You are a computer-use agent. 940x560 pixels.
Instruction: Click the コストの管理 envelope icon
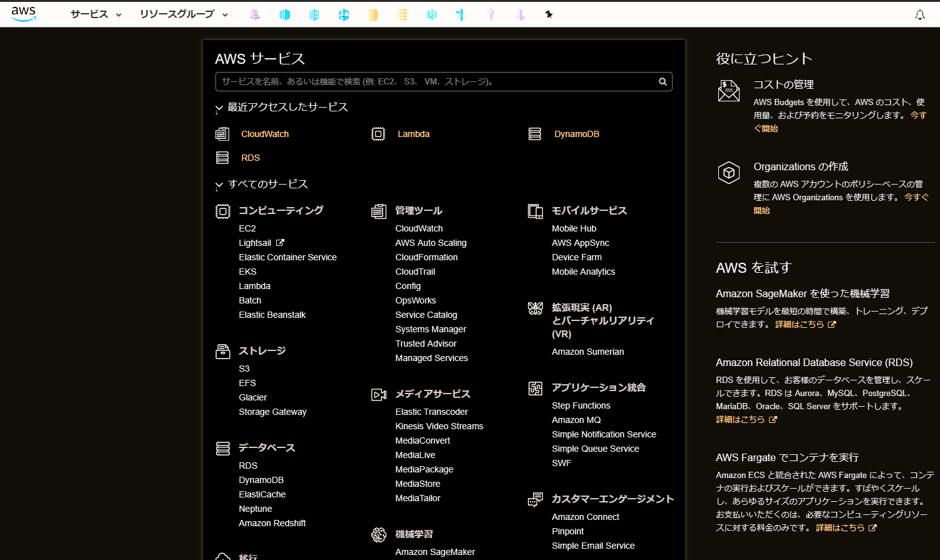tap(729, 91)
